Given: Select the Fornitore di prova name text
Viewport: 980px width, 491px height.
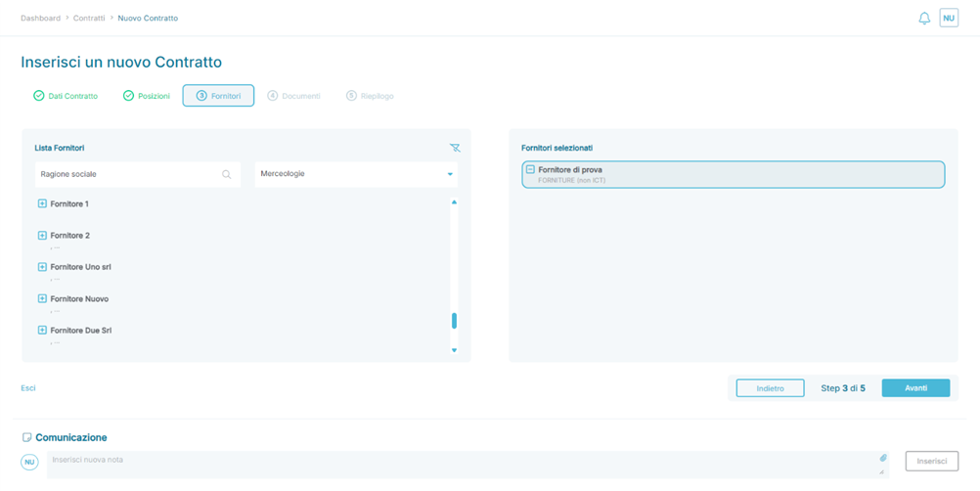Looking at the screenshot, I should [x=570, y=169].
